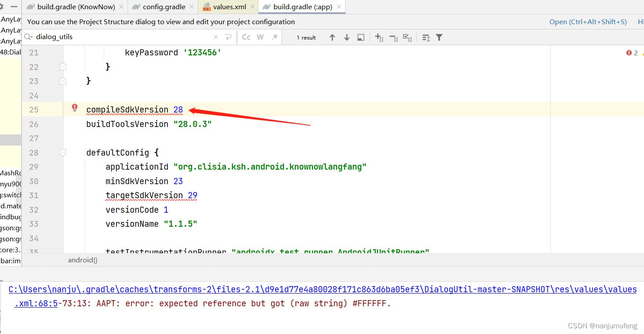The image size is (644, 334).
Task: Close the values.xml tab
Action: click(252, 7)
